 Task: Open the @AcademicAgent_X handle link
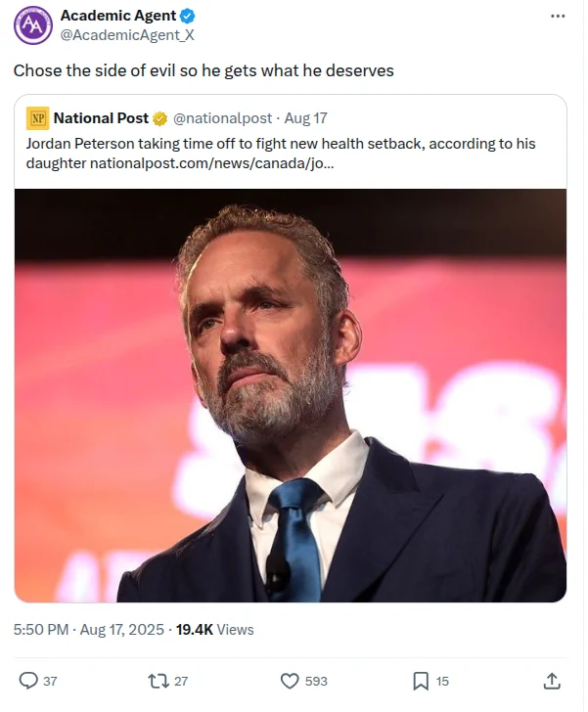pos(127,35)
